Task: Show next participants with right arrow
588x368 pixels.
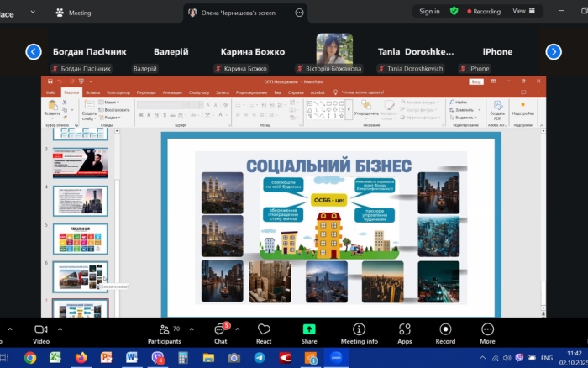Action: tap(554, 52)
